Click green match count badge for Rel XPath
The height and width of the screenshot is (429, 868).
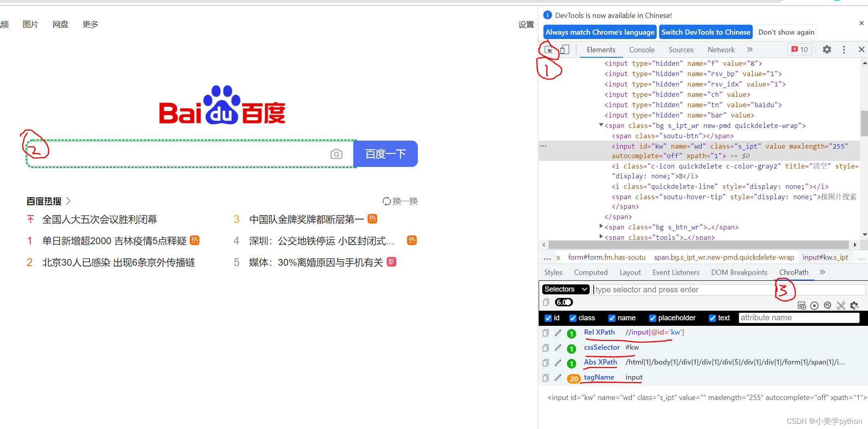point(571,334)
